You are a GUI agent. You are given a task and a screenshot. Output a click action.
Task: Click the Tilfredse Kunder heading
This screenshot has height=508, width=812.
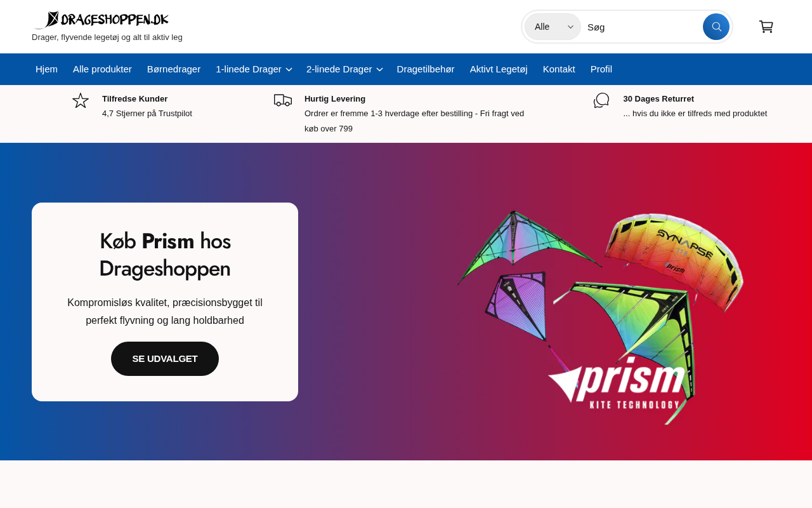pyautogui.click(x=134, y=99)
